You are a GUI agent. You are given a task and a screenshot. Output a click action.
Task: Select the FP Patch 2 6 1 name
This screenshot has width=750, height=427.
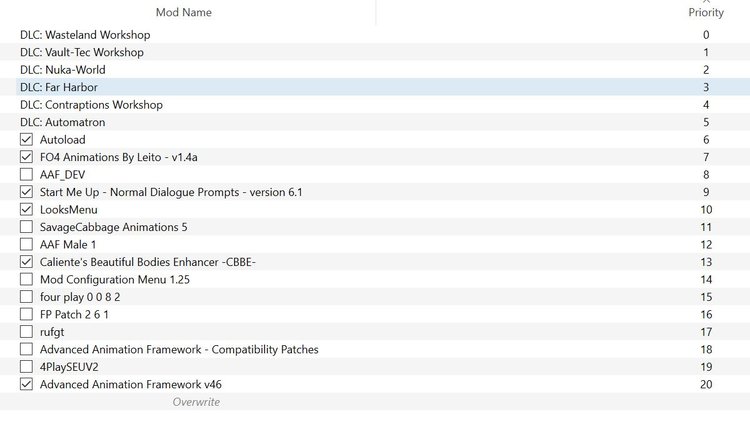(74, 314)
